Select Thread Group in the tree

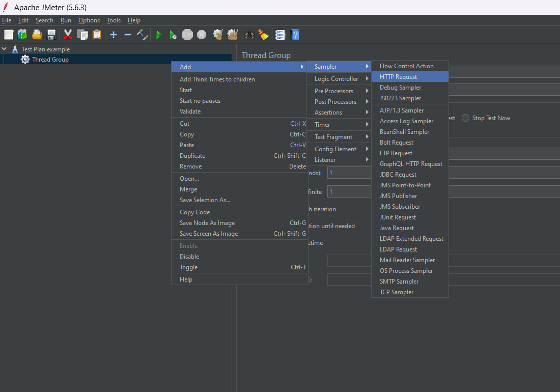[50, 59]
